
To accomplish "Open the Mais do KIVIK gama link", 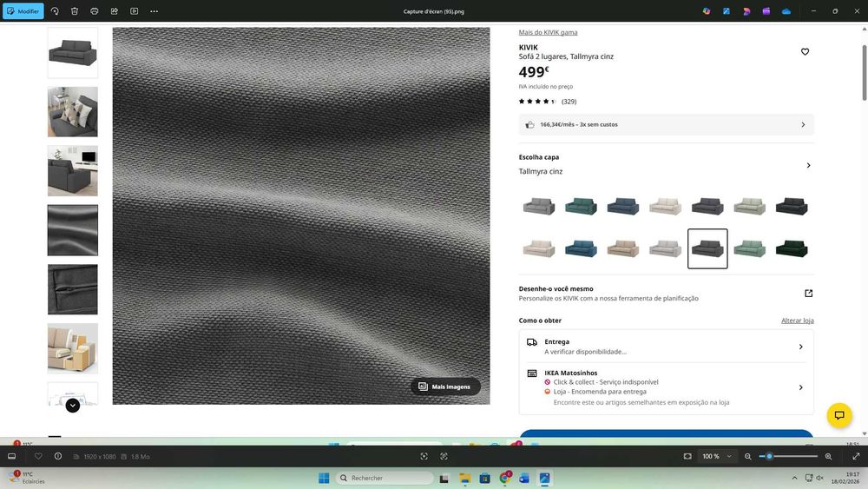I will [x=548, y=32].
